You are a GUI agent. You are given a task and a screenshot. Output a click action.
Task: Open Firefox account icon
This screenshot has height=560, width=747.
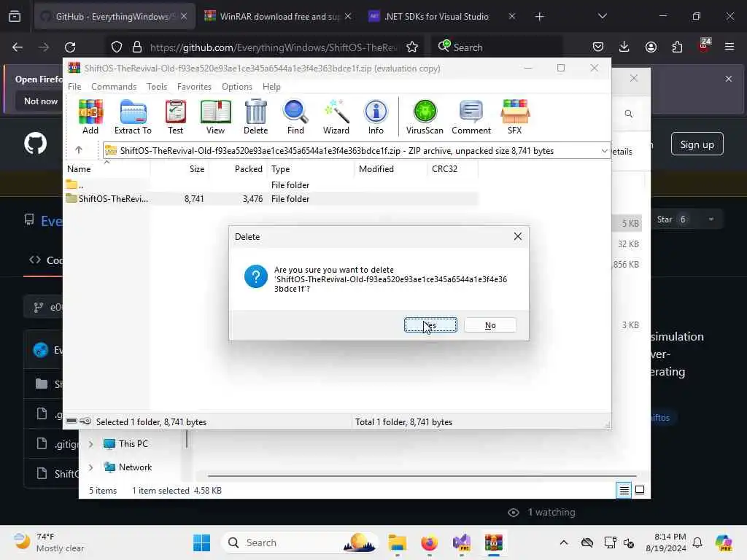[651, 47]
